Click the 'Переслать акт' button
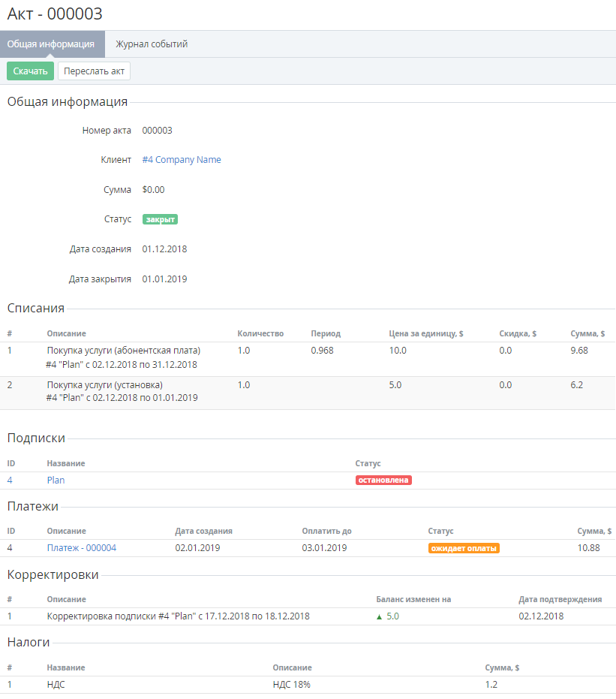The width and height of the screenshot is (616, 699). [94, 71]
